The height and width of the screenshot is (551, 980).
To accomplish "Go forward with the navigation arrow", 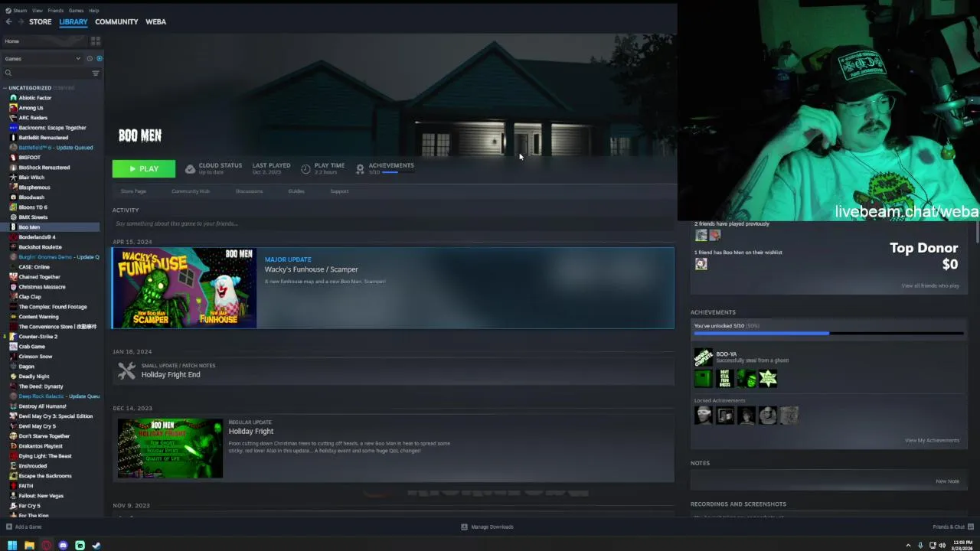I will [x=21, y=21].
